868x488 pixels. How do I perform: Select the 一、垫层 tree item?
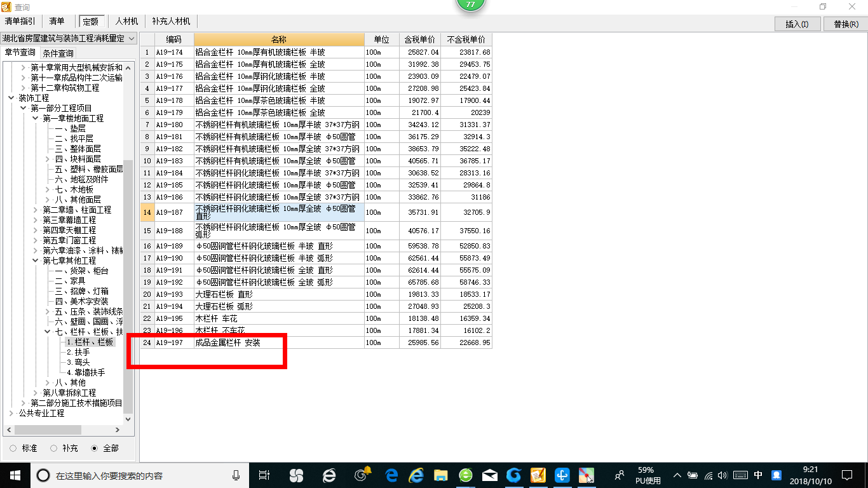coord(70,128)
